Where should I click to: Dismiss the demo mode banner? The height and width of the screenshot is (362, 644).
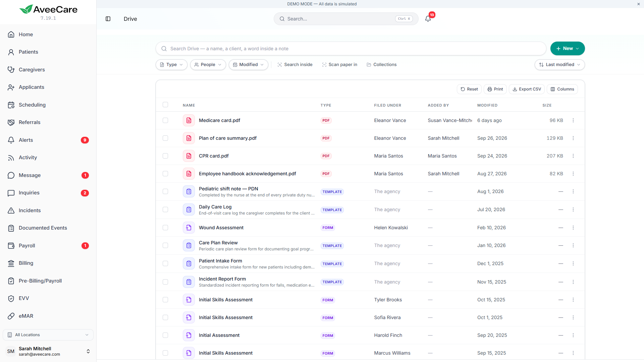tap(639, 4)
